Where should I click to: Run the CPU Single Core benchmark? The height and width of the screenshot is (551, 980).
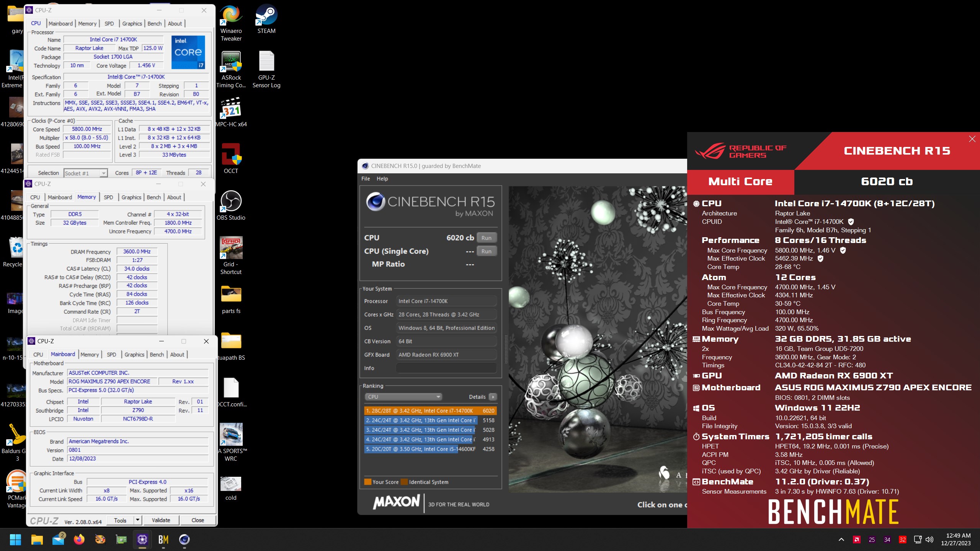486,251
